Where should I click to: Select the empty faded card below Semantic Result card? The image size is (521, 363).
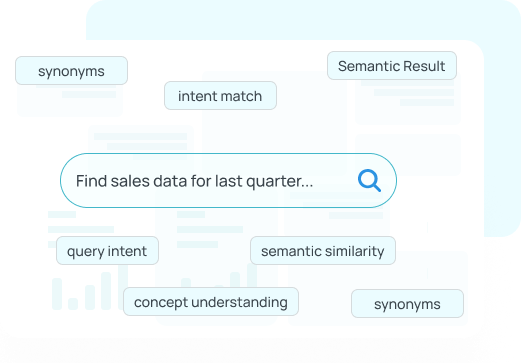[x=408, y=155]
